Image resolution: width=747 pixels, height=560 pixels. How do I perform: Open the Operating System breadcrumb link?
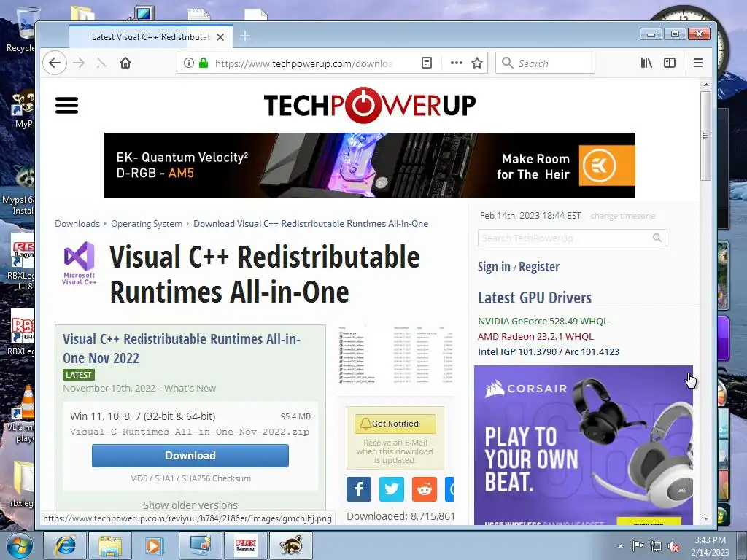point(147,224)
